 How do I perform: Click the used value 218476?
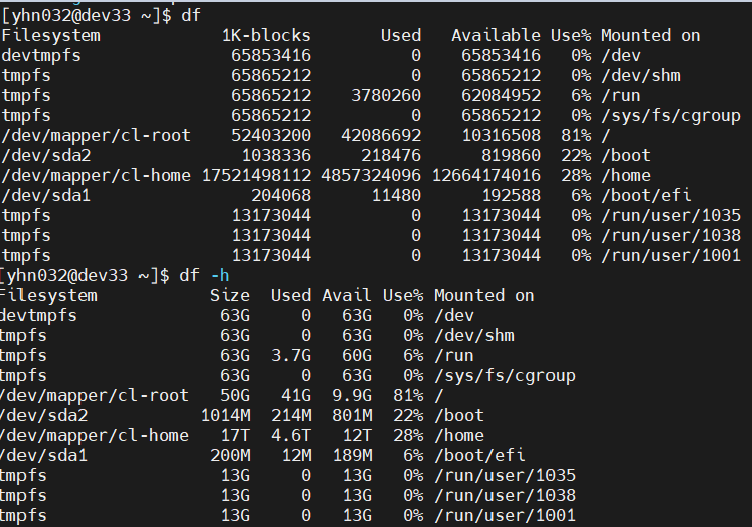(391, 155)
